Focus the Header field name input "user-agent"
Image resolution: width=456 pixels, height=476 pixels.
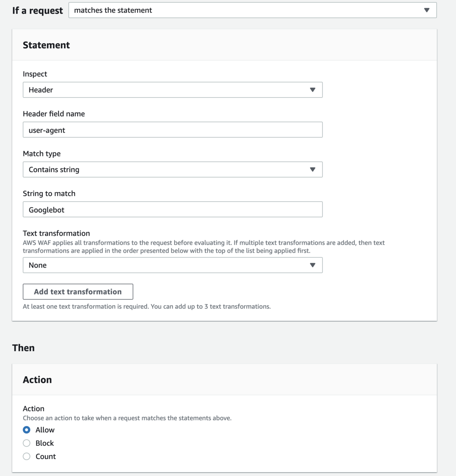pyautogui.click(x=172, y=130)
